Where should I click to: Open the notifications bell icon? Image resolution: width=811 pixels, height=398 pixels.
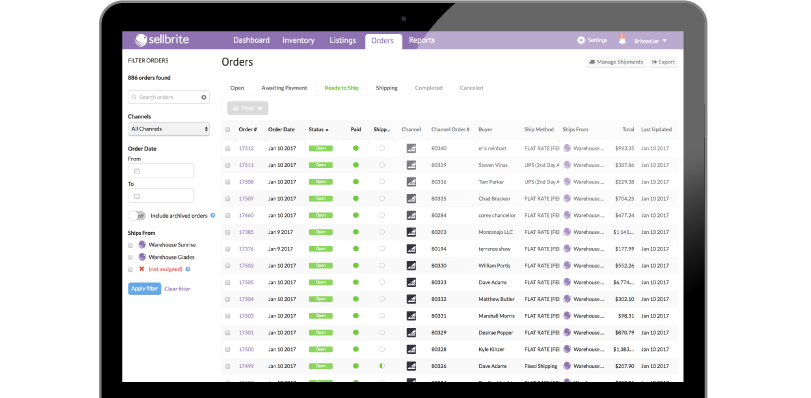point(622,40)
